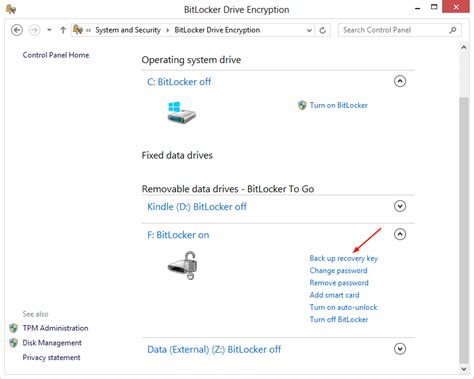The image size is (474, 379).
Task: Turn off BitLocker for F:
Action: [x=339, y=319]
